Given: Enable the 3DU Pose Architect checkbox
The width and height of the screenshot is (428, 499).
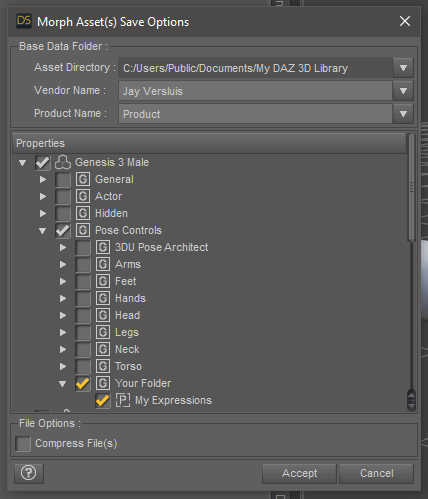Looking at the screenshot, I should [x=83, y=248].
